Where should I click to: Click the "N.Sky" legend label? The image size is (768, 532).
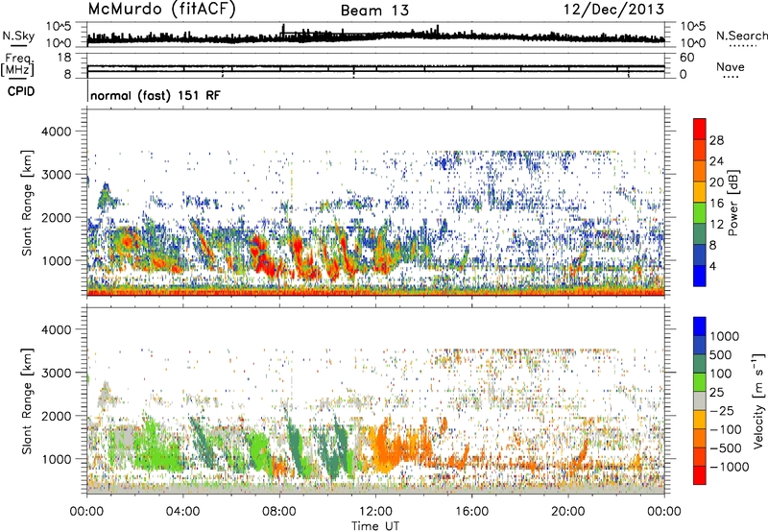point(18,36)
